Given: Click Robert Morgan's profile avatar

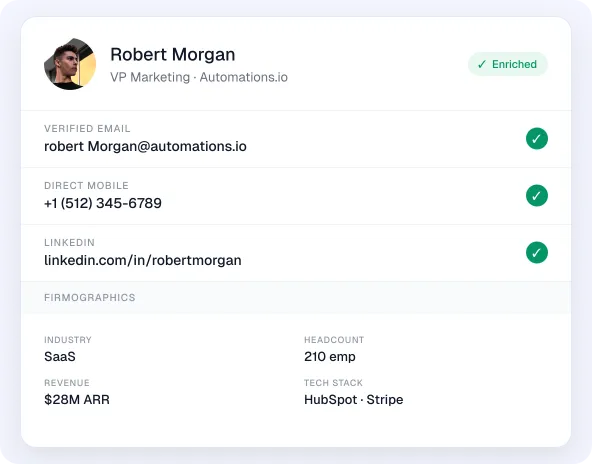Looking at the screenshot, I should coord(70,64).
